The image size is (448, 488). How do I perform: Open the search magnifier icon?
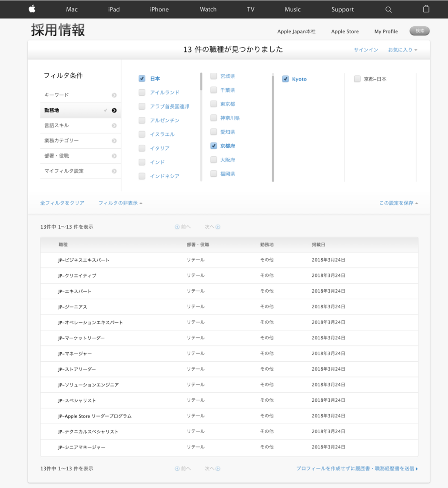388,10
